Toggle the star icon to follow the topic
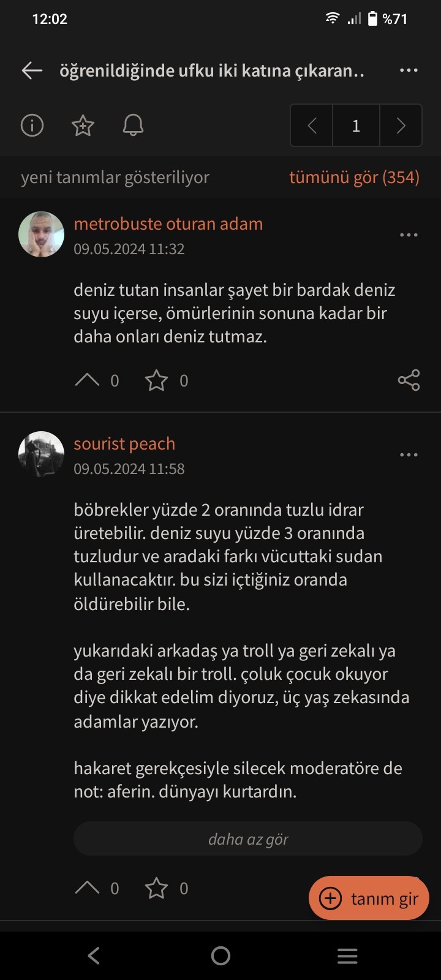The height and width of the screenshot is (980, 441). pos(83,126)
